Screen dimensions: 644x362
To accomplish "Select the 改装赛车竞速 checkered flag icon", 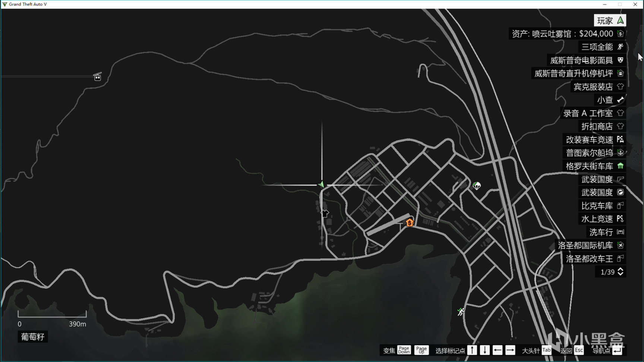I will (x=621, y=139).
